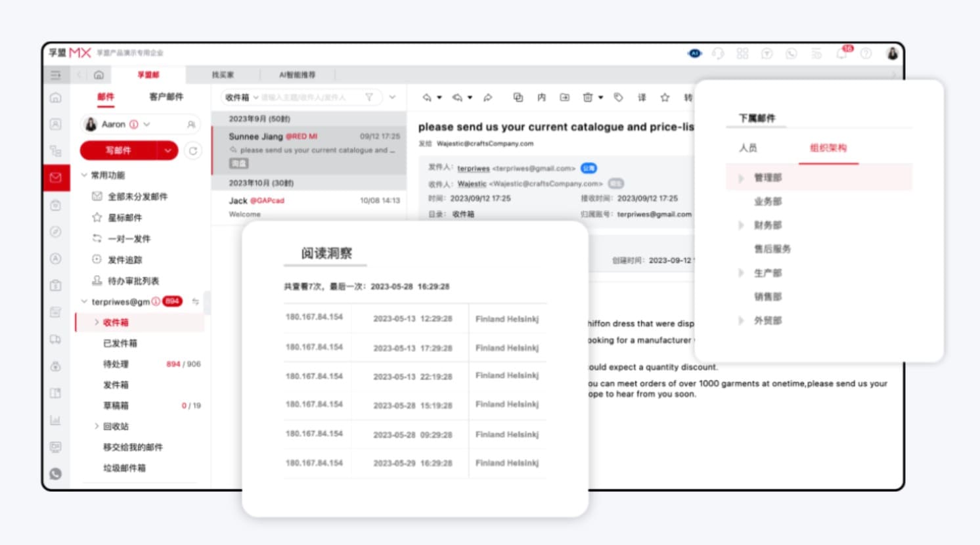Expand the 管理部 department node
The height and width of the screenshot is (545, 980).
[x=741, y=178]
